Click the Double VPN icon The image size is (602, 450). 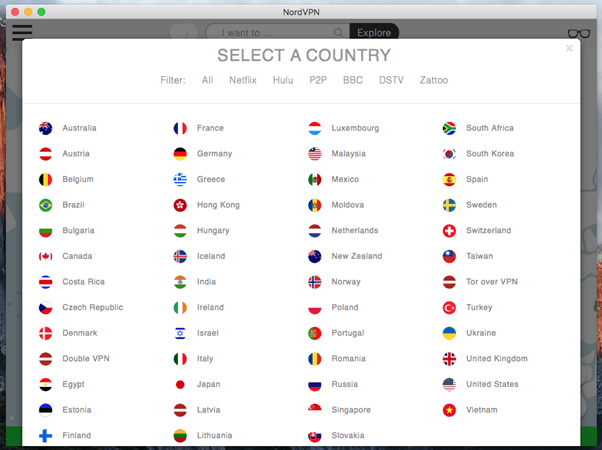tap(45, 359)
